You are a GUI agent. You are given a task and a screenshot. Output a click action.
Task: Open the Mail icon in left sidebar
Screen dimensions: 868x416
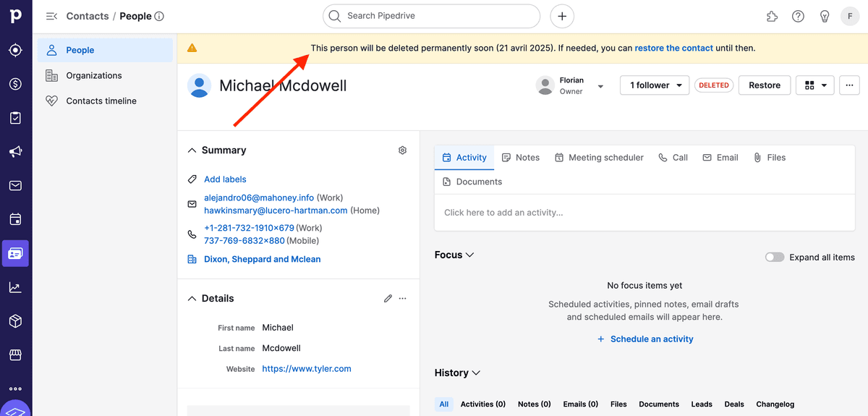pyautogui.click(x=15, y=186)
